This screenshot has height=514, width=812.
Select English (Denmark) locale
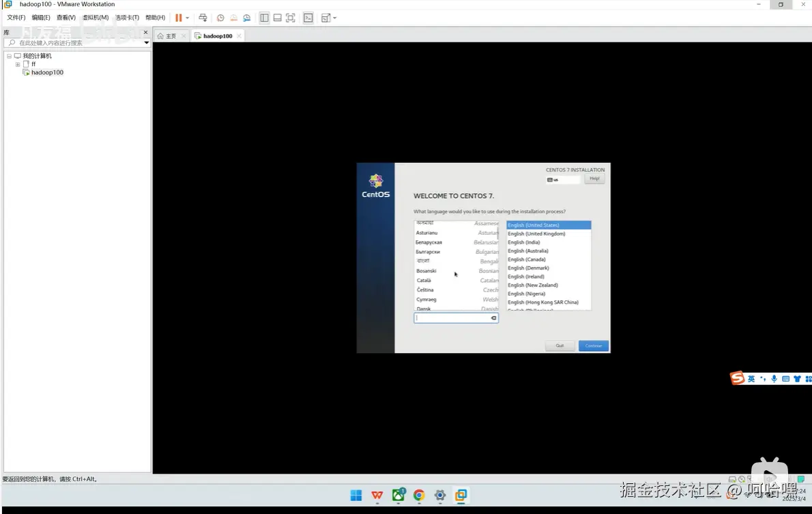(549, 268)
